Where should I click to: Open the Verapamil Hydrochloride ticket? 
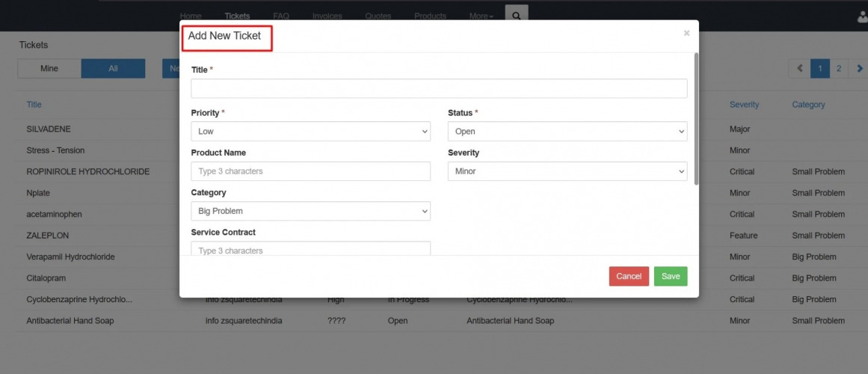coord(71,257)
